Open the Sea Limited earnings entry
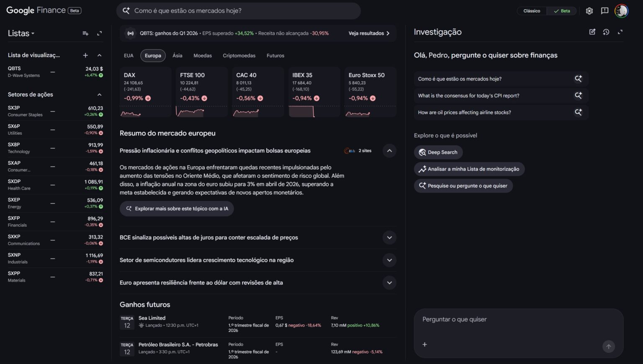The width and height of the screenshot is (643, 364). point(258,325)
